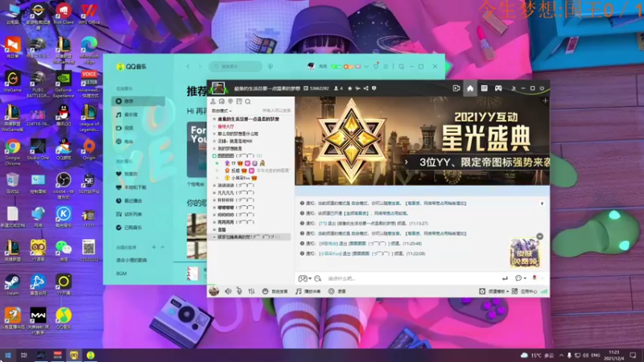Open the floating game ad thumbnail in chat
644x362 pixels.
coord(525,253)
